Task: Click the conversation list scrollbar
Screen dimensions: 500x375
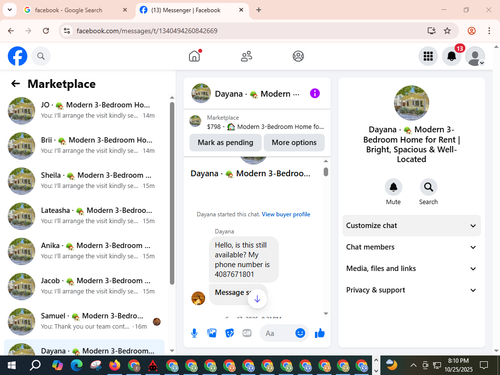Action: (x=172, y=193)
